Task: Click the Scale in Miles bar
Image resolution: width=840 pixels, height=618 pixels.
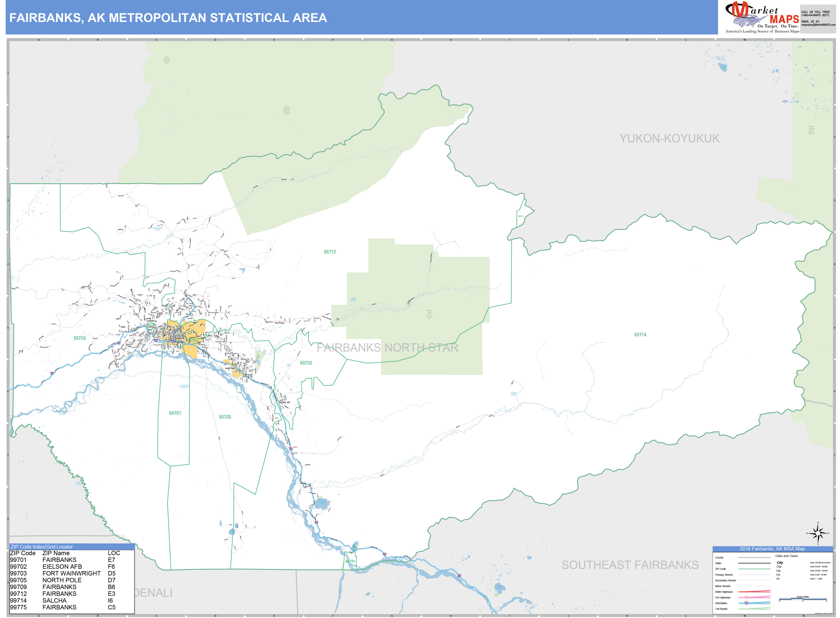Action: (x=803, y=599)
